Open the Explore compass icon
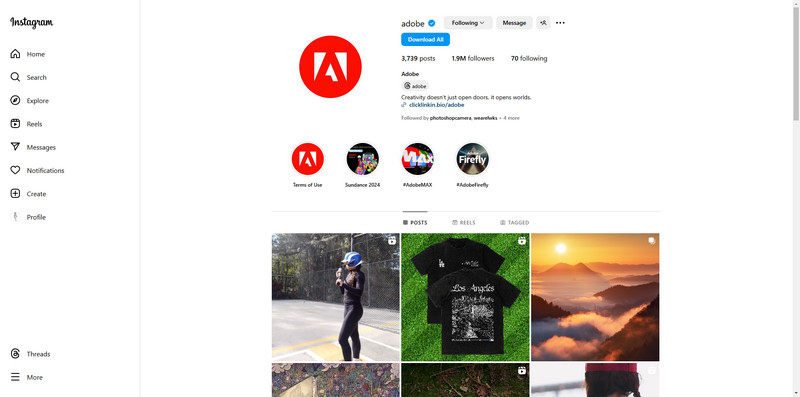 coord(15,100)
